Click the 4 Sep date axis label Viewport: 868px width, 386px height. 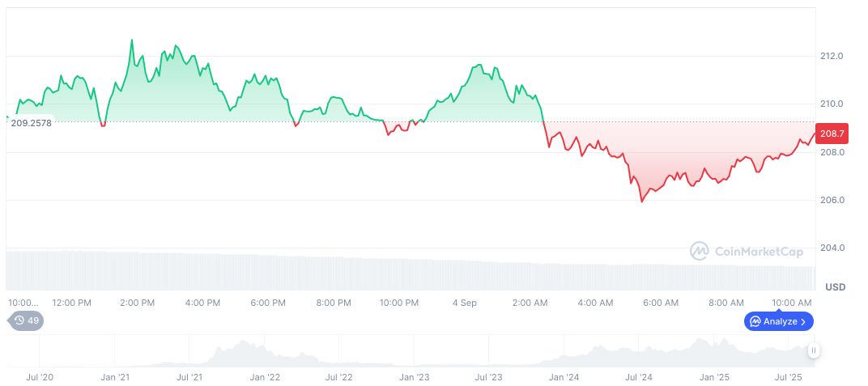click(464, 303)
